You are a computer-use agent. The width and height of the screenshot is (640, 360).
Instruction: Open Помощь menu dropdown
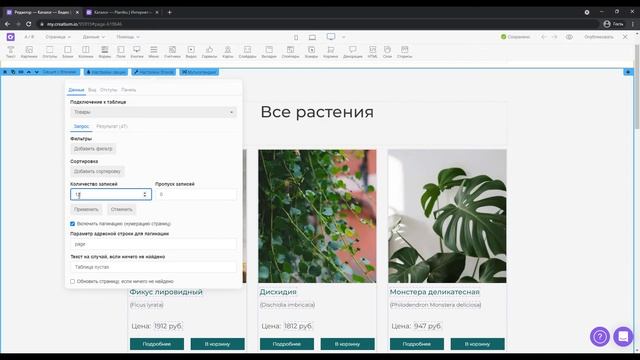pyautogui.click(x=128, y=37)
